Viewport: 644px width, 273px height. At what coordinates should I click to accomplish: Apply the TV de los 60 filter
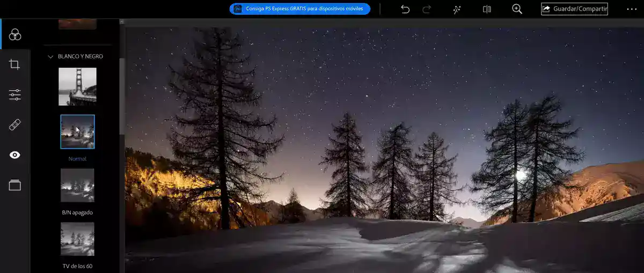[x=77, y=239]
